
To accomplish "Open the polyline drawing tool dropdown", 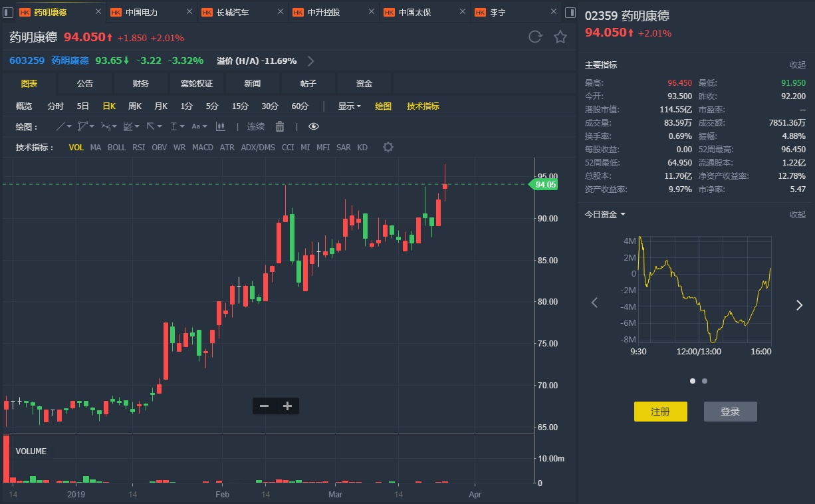I will (x=87, y=126).
